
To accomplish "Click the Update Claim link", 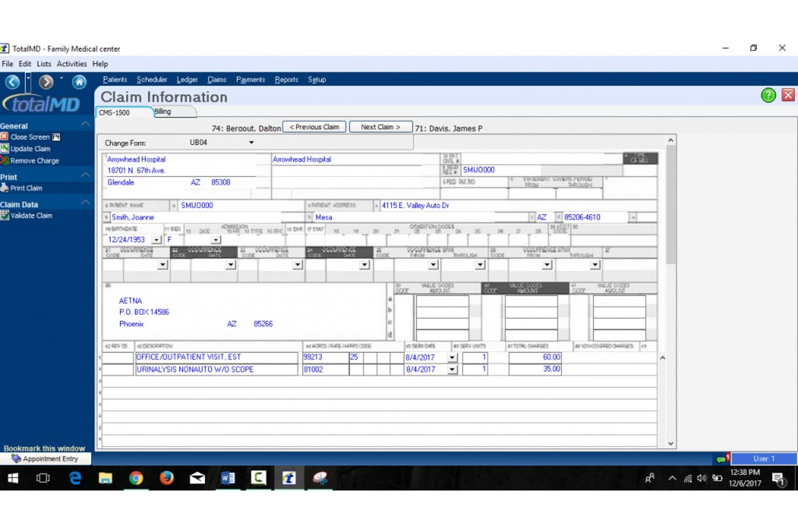I will [x=30, y=149].
